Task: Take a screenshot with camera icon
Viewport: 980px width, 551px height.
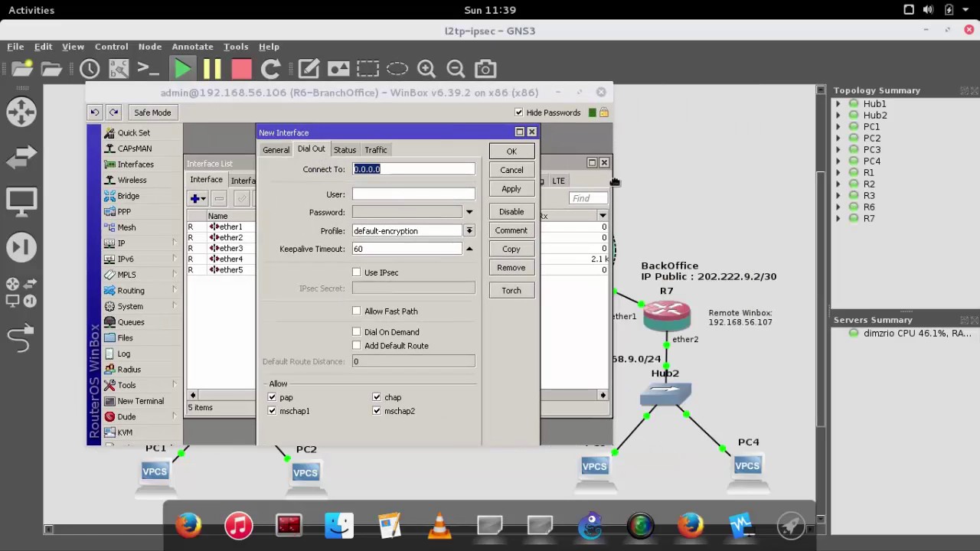Action: click(485, 69)
